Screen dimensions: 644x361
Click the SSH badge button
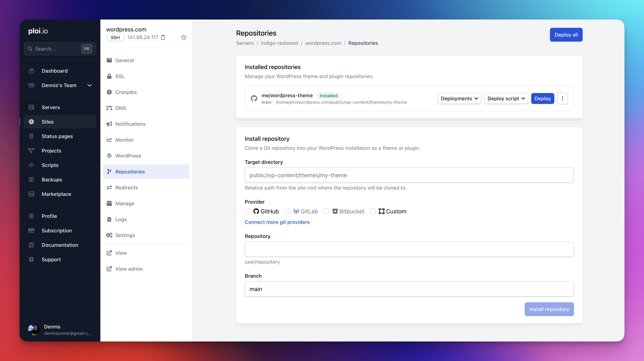pos(115,37)
